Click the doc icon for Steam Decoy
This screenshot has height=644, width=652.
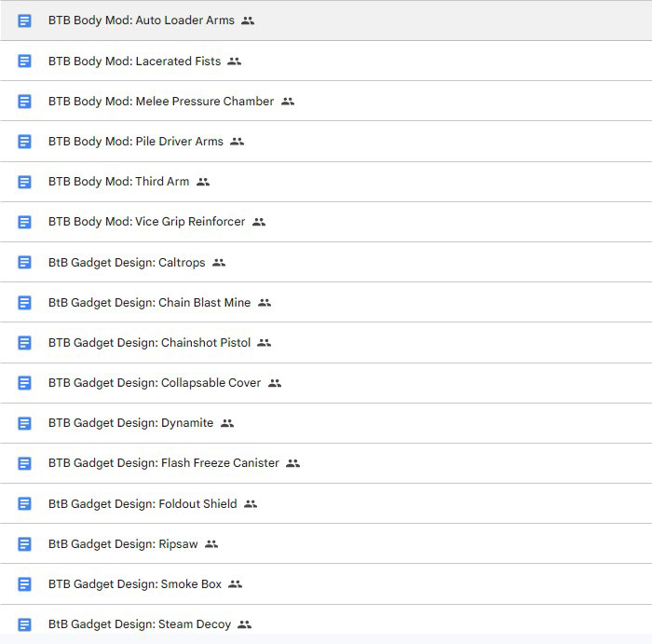pyautogui.click(x=24, y=624)
